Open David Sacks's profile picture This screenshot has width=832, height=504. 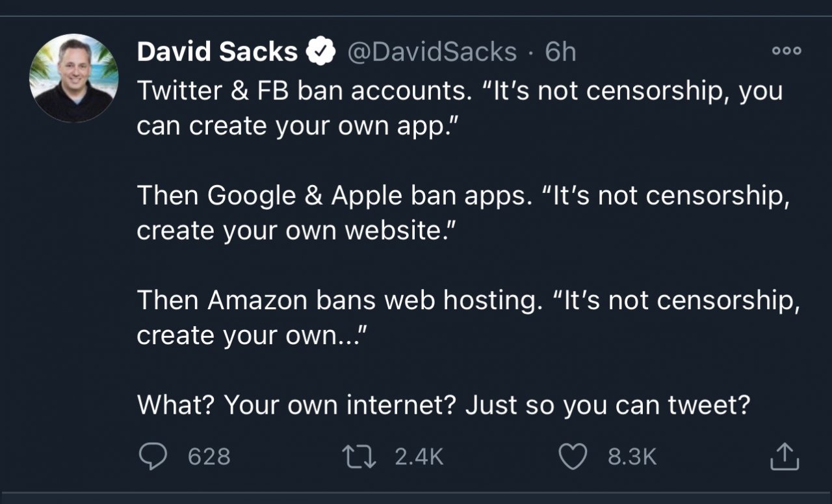[x=73, y=78]
